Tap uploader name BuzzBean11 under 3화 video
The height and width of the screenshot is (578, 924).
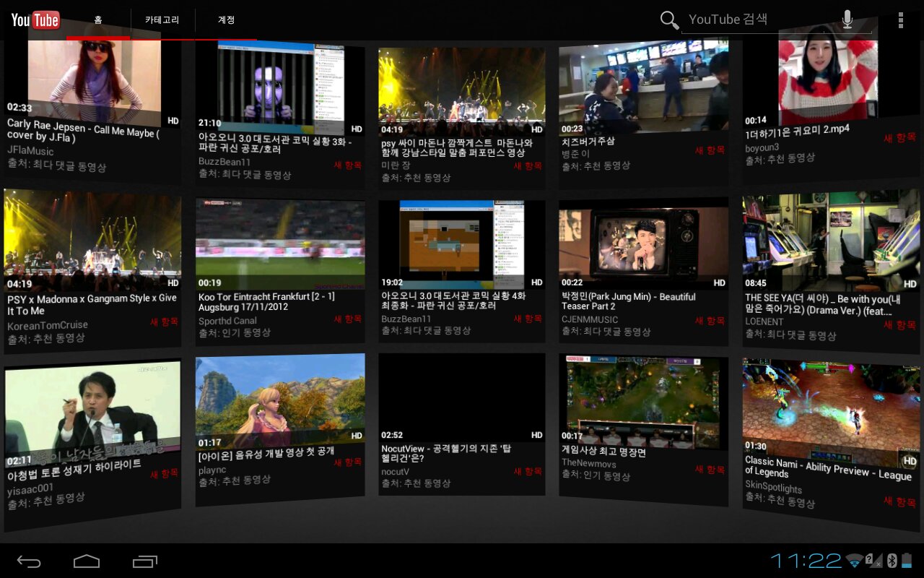pos(224,162)
